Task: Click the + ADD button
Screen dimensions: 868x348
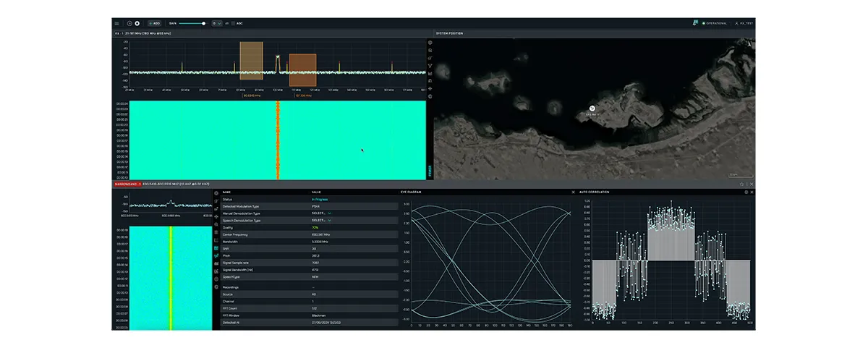Action: (x=155, y=23)
